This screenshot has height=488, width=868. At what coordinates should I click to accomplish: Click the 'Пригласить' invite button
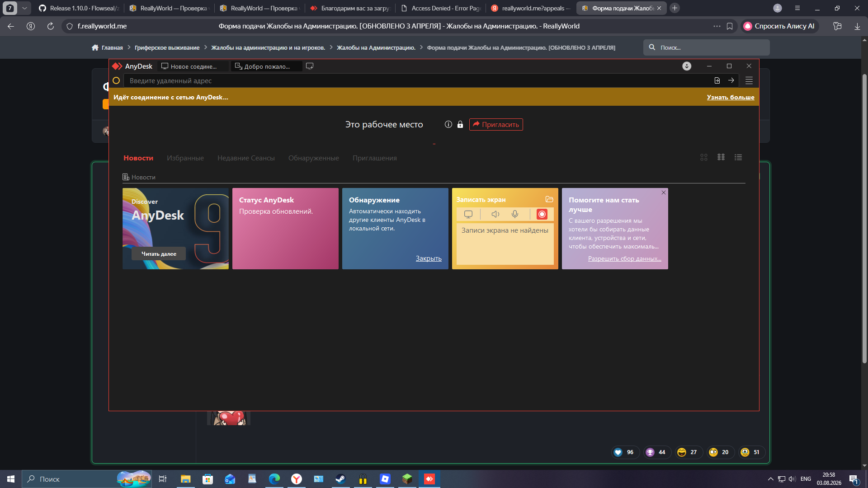[x=496, y=124]
